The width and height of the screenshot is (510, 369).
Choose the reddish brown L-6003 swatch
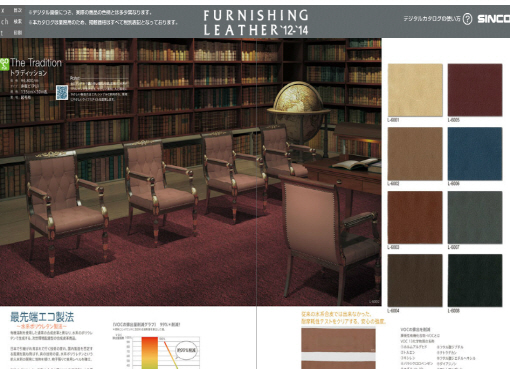click(415, 217)
